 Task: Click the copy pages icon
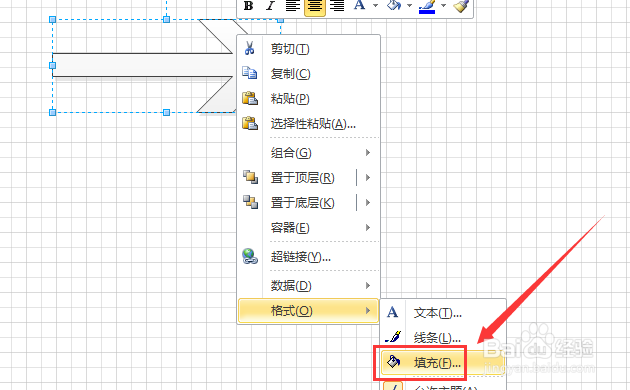[x=250, y=73]
